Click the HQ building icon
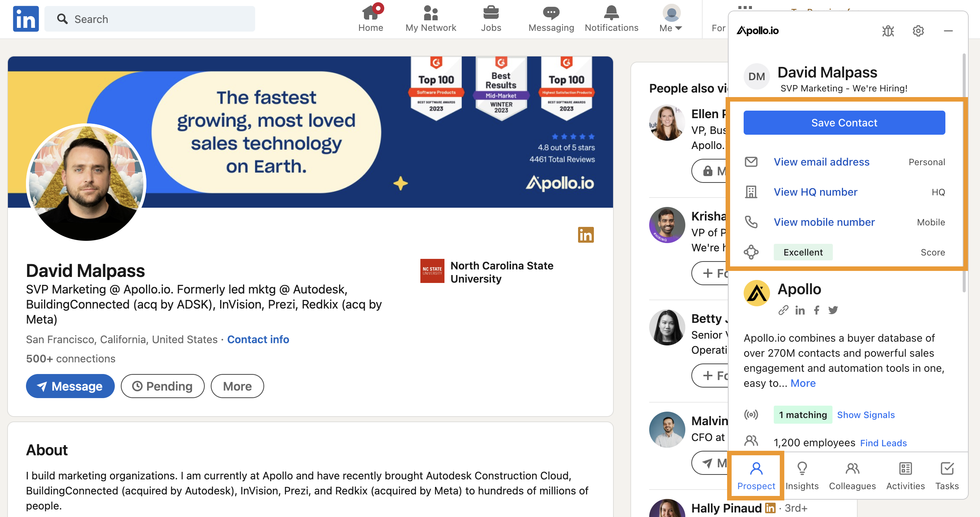The width and height of the screenshot is (980, 517). tap(750, 192)
